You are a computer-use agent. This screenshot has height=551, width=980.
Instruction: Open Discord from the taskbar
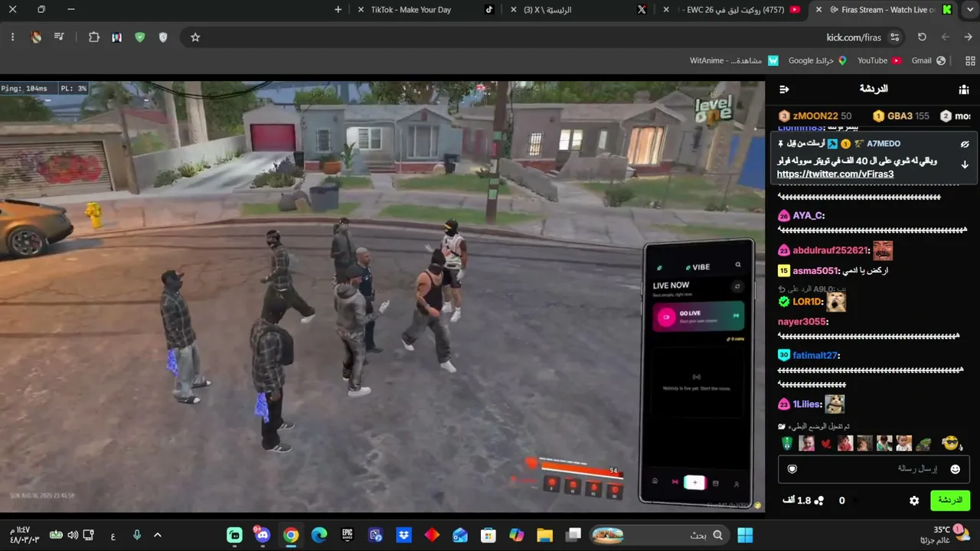click(263, 535)
